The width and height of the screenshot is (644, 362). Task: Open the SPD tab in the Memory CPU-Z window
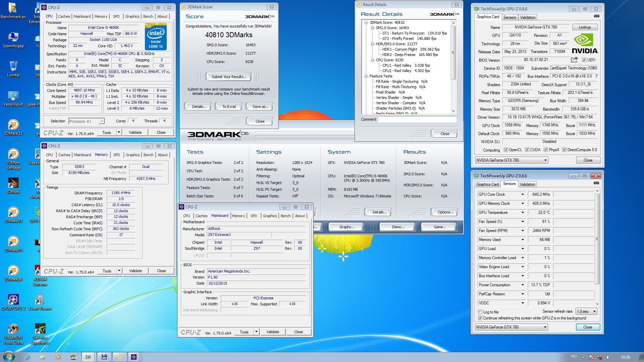(x=116, y=155)
